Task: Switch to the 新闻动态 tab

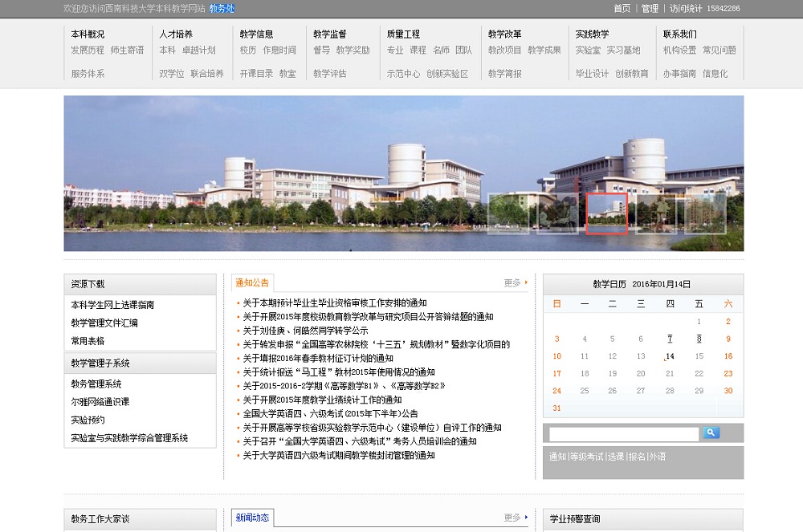Action: click(x=252, y=518)
